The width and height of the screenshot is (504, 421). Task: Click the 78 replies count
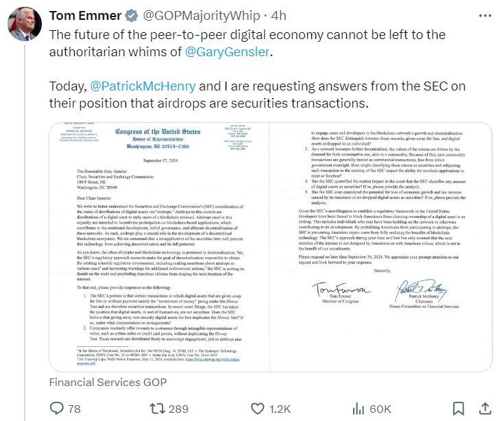click(75, 409)
